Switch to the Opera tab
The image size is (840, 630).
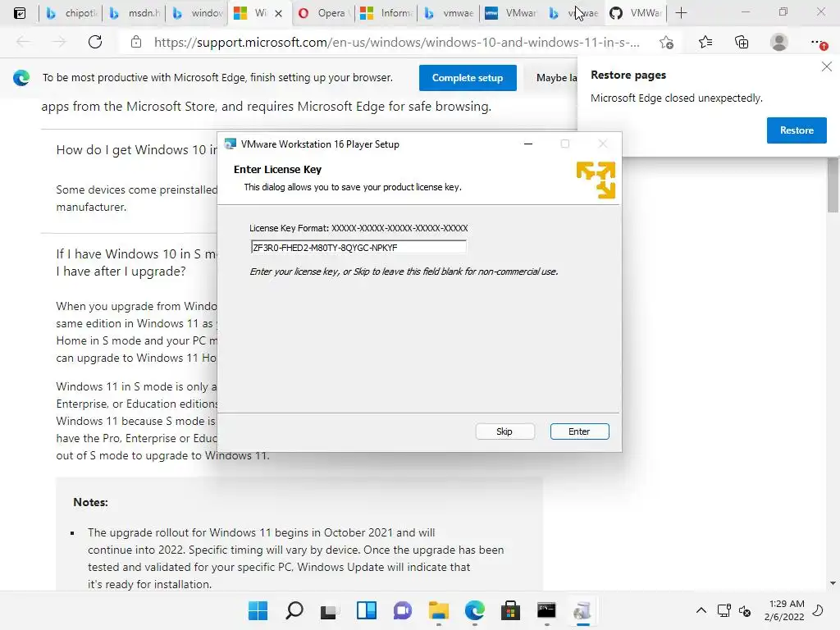(x=323, y=13)
